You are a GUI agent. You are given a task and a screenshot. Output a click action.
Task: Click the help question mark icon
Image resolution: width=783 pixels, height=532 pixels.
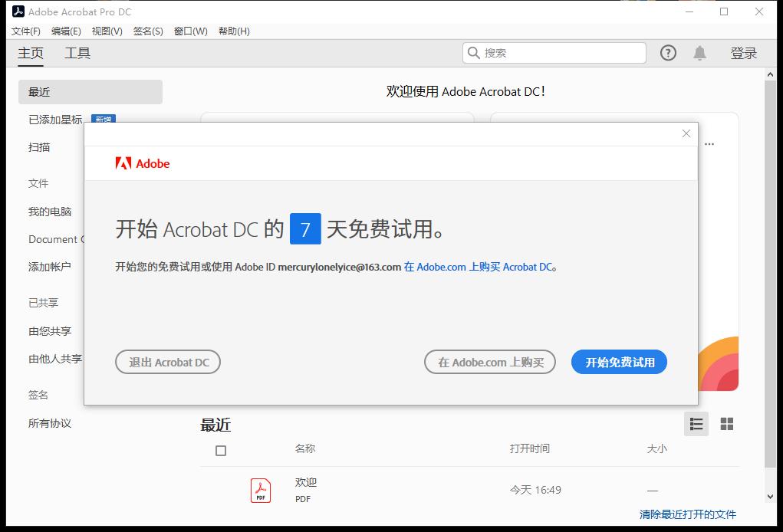(x=668, y=53)
